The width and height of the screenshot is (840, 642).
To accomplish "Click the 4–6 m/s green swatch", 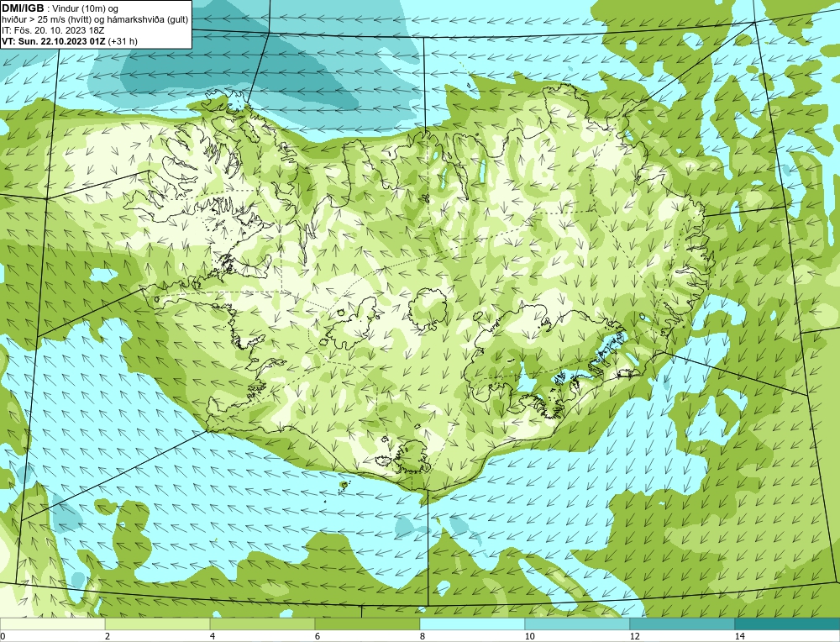I will click(x=262, y=624).
